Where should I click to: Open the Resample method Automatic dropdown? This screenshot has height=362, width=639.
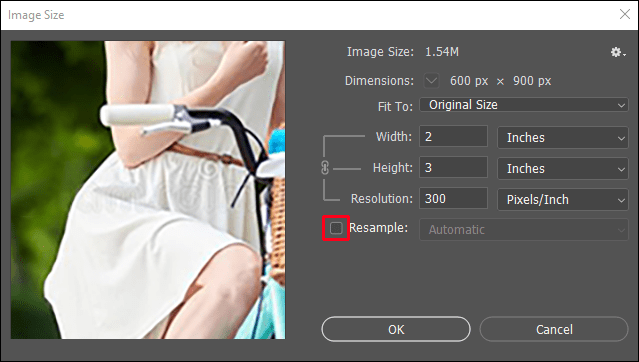tap(524, 230)
